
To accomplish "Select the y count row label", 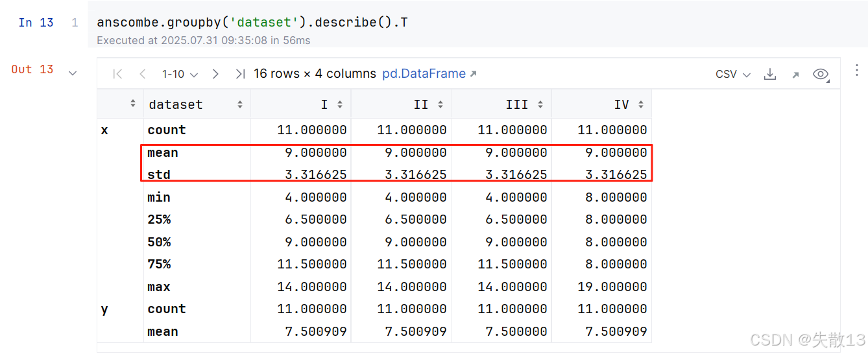I will 167,309.
